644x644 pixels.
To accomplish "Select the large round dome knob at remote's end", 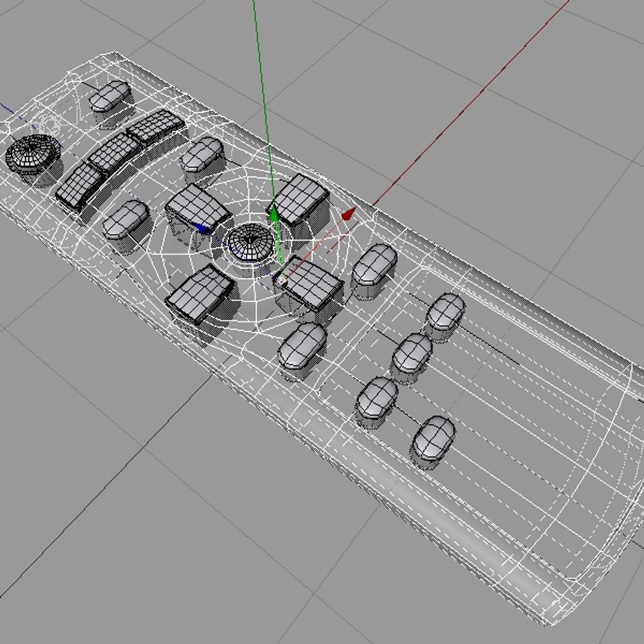I will click(32, 153).
